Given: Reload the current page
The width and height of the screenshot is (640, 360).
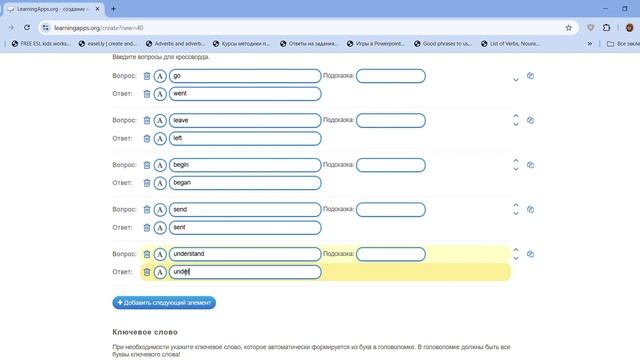Looking at the screenshot, I should 27,28.
